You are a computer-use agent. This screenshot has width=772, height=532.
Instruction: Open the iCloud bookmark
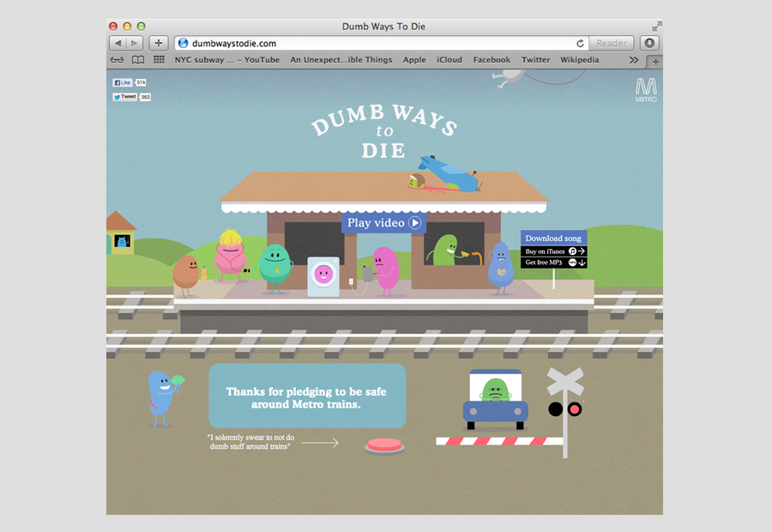pos(449,59)
